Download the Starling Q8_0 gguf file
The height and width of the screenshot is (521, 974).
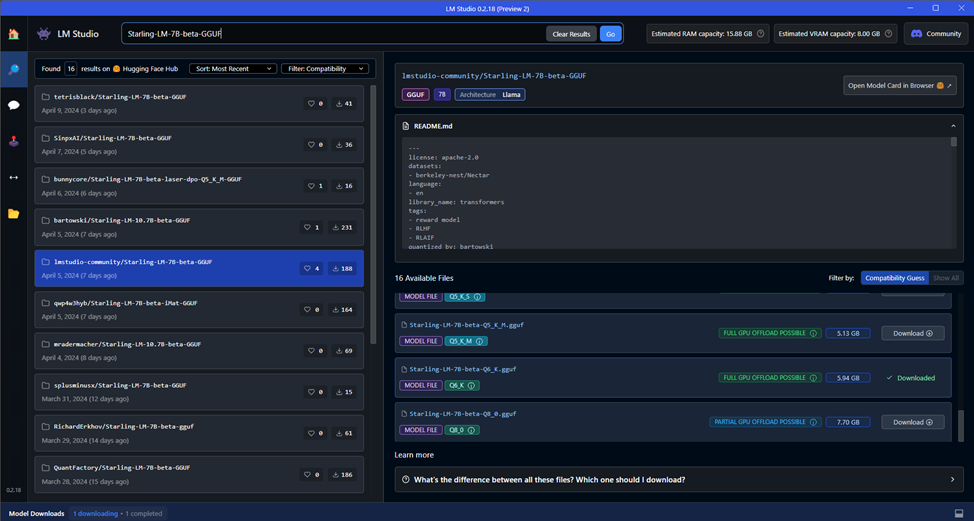coord(913,422)
